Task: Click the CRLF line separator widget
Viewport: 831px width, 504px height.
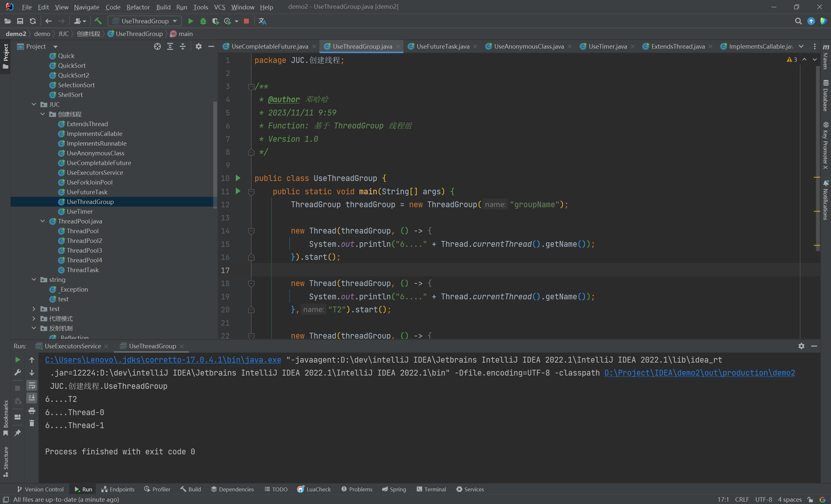Action: coord(742,499)
